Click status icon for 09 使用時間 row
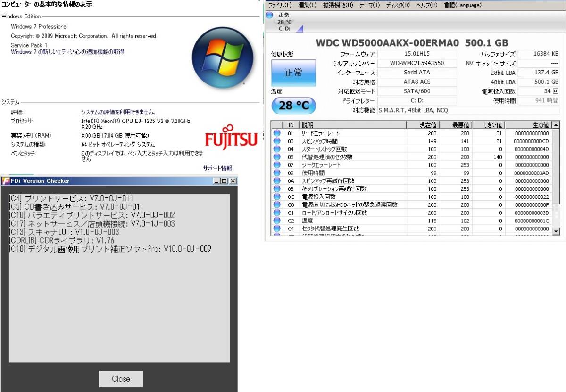The width and height of the screenshot is (566, 392). point(277,173)
